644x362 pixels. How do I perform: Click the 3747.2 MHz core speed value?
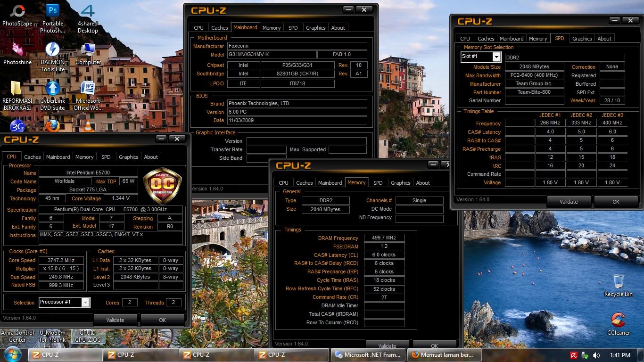click(61, 260)
